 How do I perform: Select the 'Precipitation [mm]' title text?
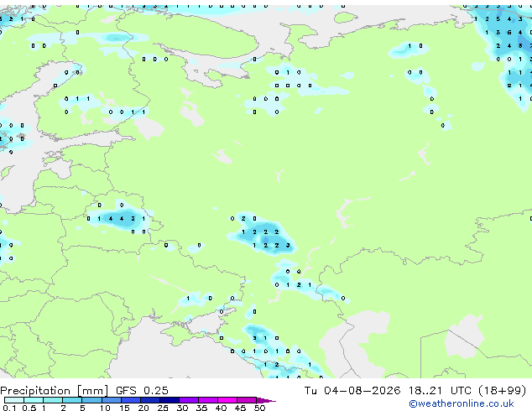pos(55,391)
